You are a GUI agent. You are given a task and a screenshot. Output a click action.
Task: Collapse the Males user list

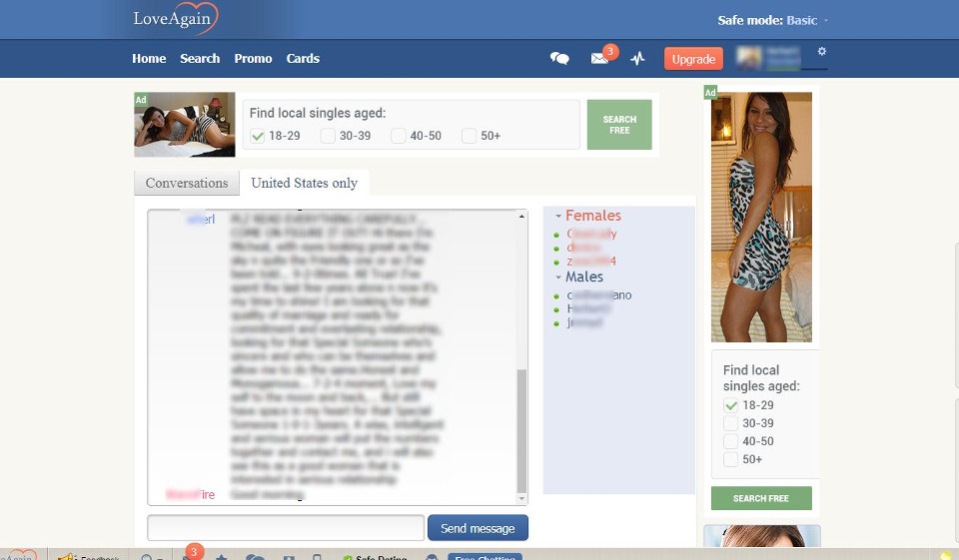pos(558,278)
